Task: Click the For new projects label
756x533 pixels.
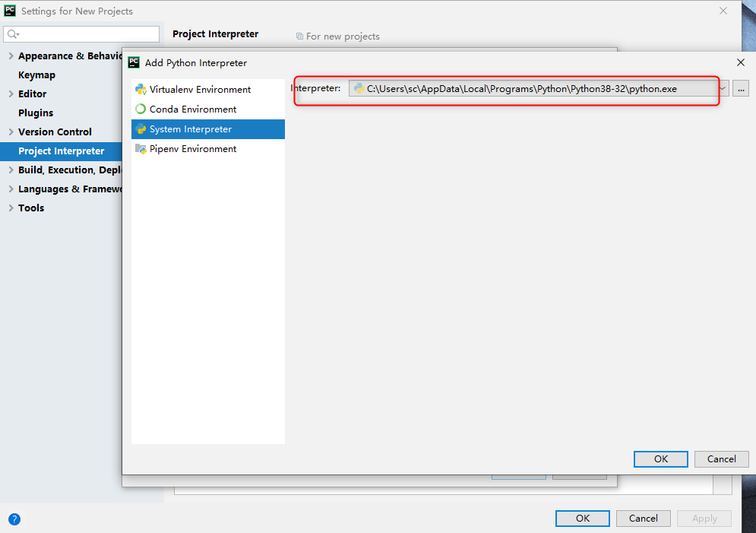Action: point(343,36)
